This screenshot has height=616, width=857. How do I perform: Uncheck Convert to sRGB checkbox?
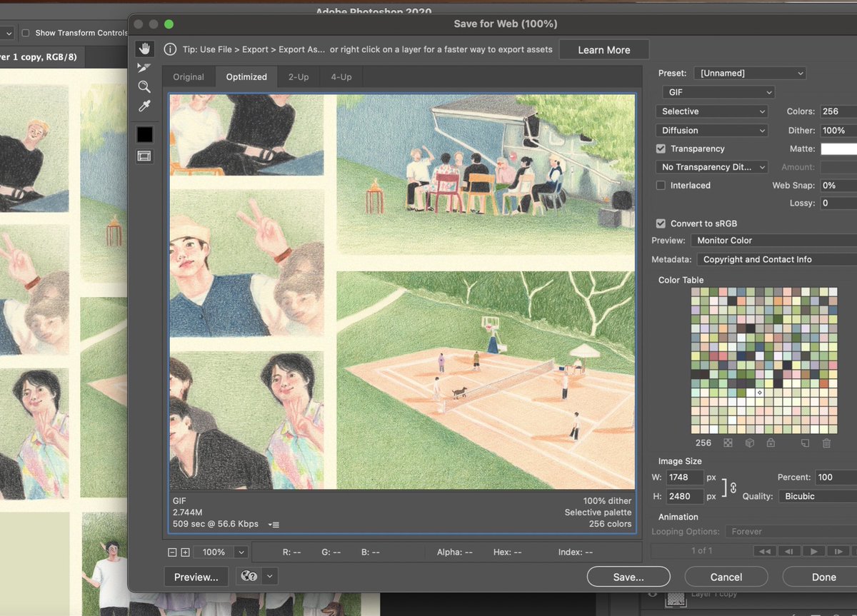661,223
